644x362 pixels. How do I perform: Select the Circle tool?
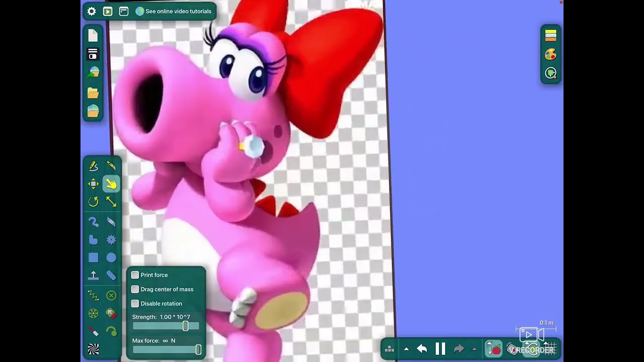pos(111,258)
